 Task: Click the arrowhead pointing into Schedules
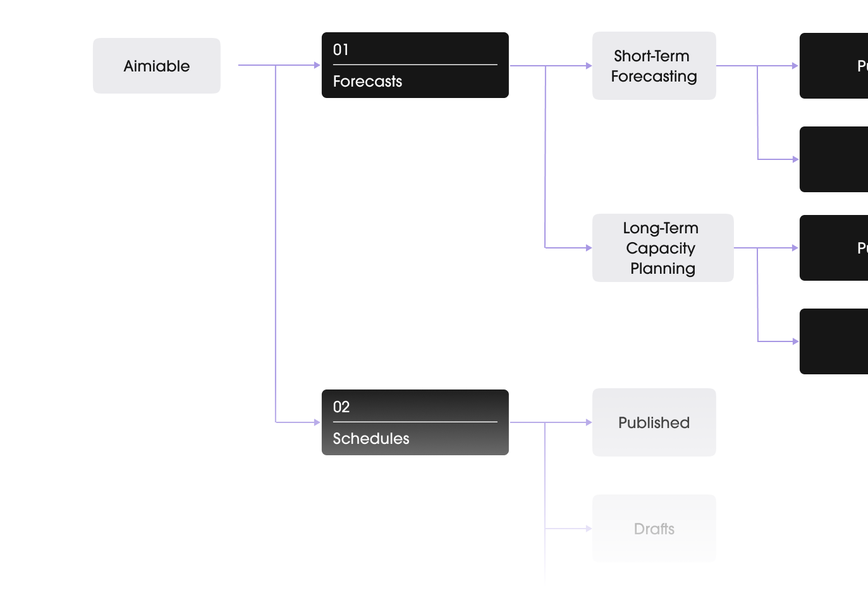click(x=317, y=422)
